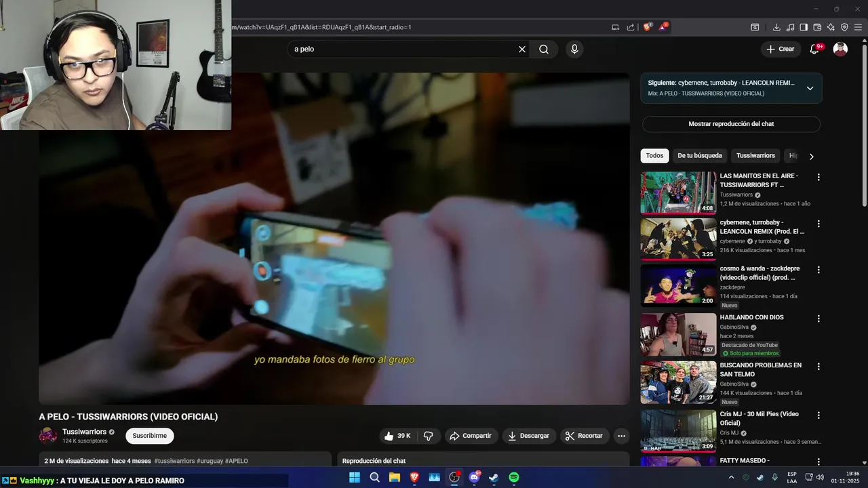Open the browser hamburger main menu
This screenshot has height=488, width=868.
click(x=859, y=27)
